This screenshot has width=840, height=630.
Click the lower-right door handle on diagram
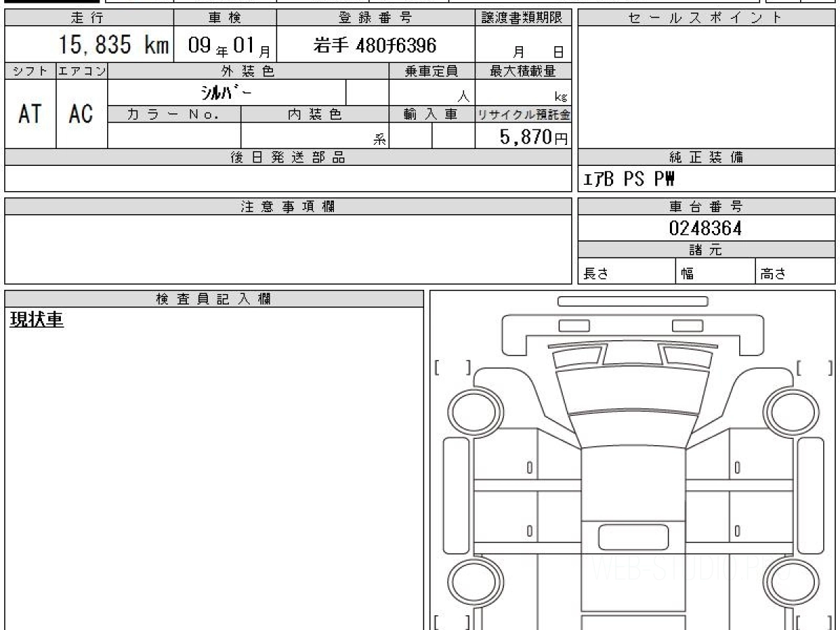737,531
